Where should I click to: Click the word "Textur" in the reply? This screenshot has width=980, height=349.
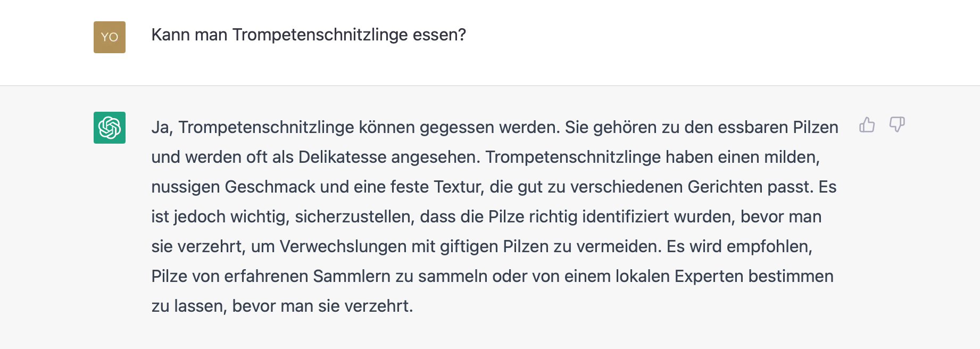click(459, 187)
